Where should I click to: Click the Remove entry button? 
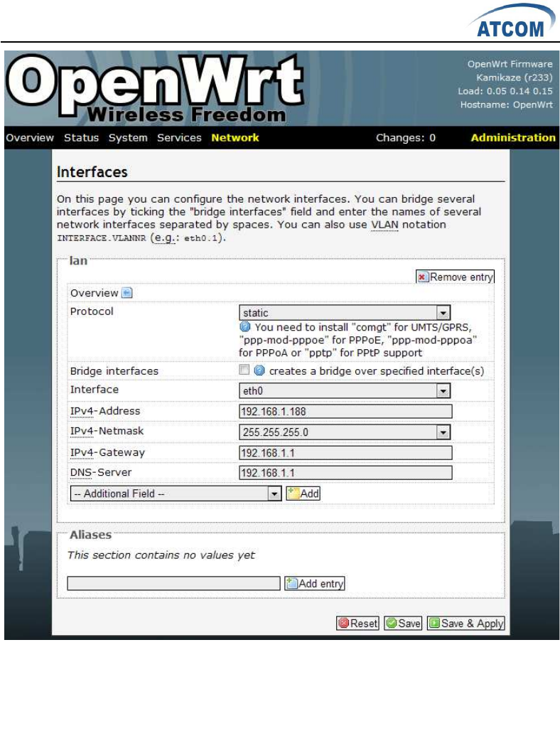pyautogui.click(x=455, y=277)
